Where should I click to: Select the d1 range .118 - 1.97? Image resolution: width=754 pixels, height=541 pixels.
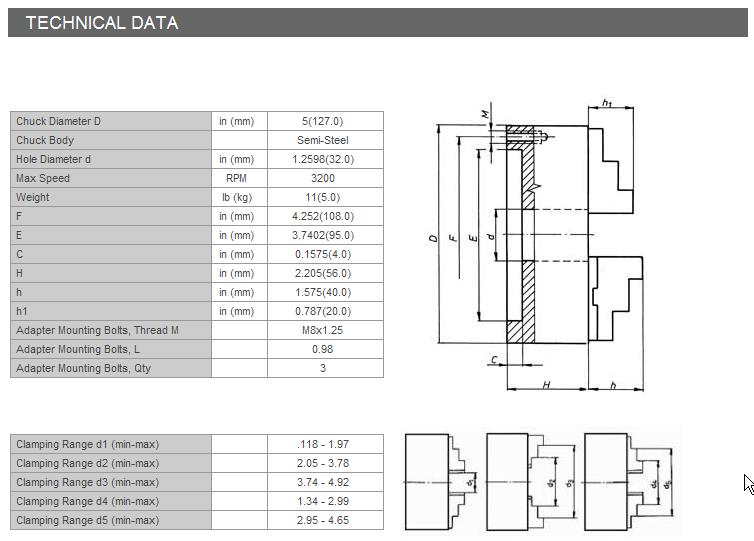pos(323,444)
